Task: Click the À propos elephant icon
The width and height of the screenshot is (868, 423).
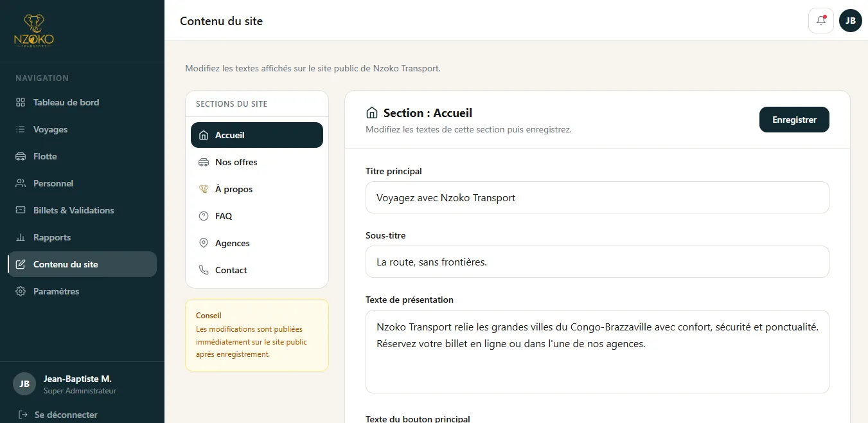Action: point(204,189)
